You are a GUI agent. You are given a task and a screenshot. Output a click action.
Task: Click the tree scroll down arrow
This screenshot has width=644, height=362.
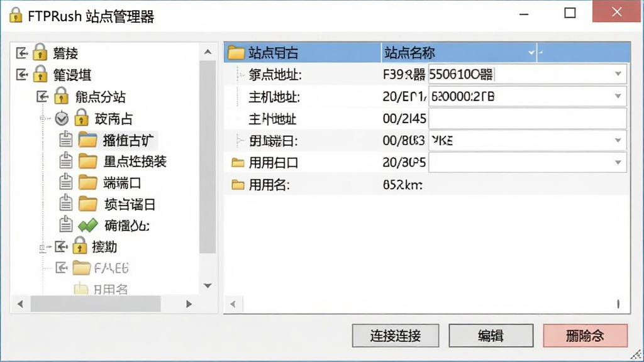coord(208,286)
